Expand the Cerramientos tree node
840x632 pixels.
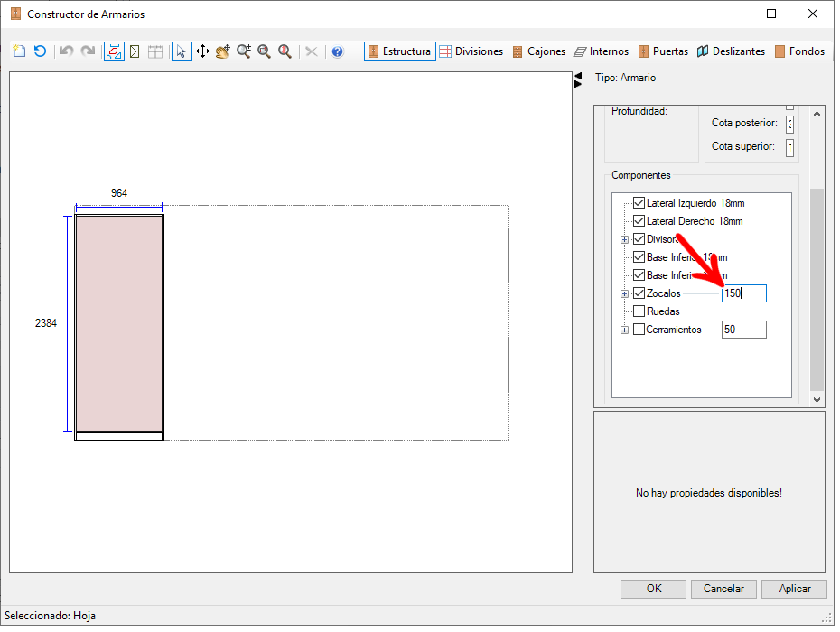click(625, 330)
